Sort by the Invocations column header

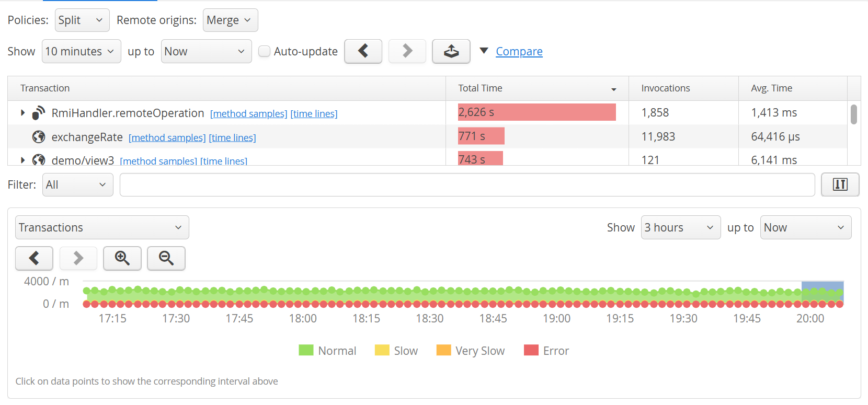683,88
